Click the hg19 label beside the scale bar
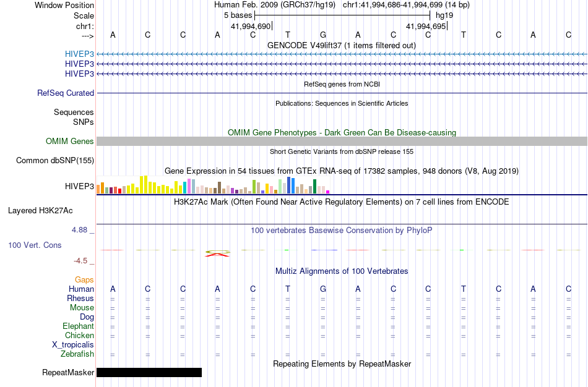This screenshot has height=387, width=588. pyautogui.click(x=444, y=15)
